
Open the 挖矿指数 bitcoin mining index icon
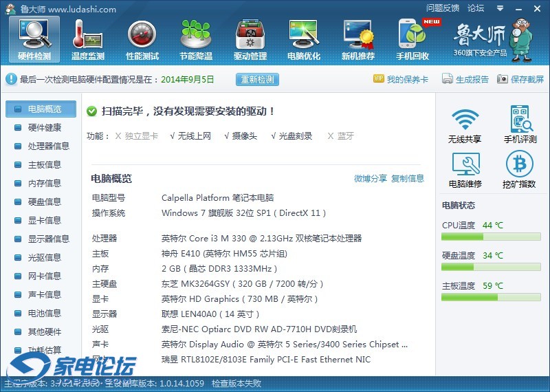(520, 170)
